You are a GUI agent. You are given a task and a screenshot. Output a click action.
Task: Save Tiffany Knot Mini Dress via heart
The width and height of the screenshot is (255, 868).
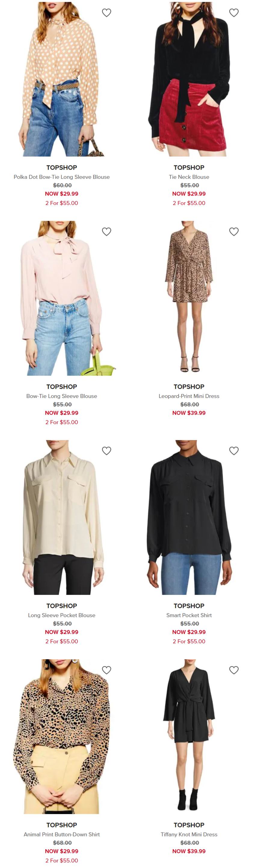pos(234,670)
